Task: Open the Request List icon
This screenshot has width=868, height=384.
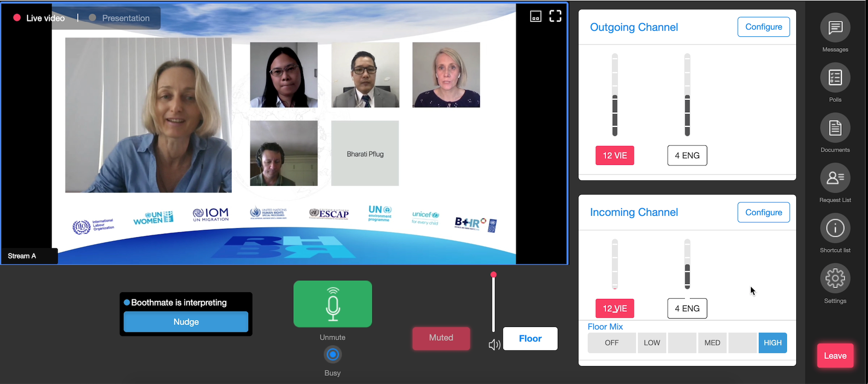Action: click(835, 178)
